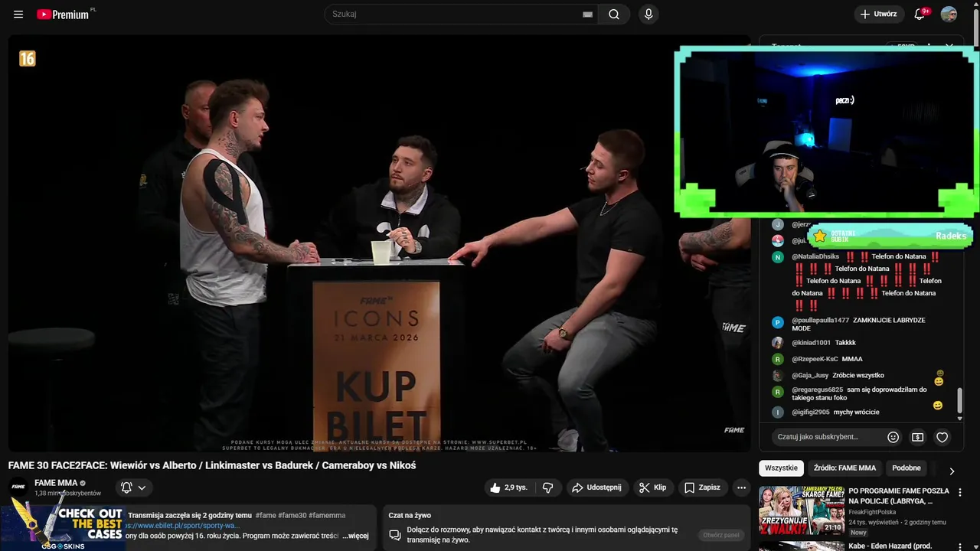Open the on-screen keyboard icon in search
This screenshot has height=551, width=980.
587,15
